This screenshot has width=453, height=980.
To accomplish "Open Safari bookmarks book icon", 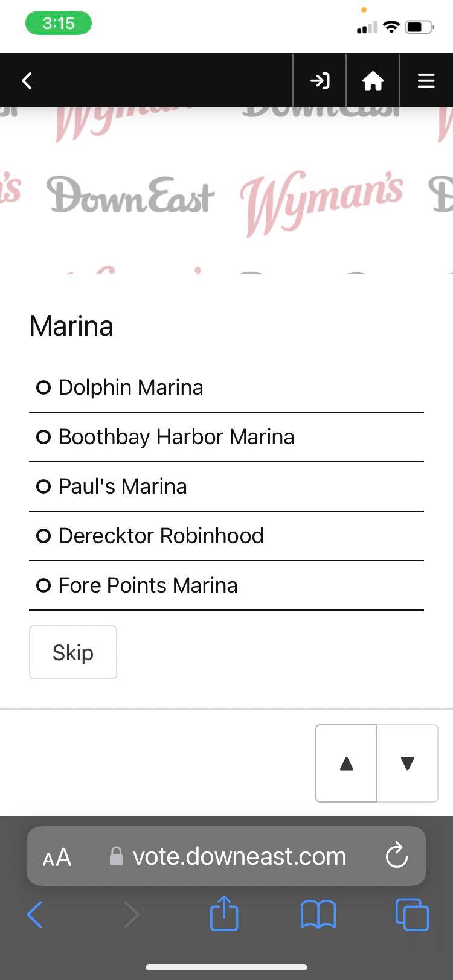I will (x=318, y=914).
